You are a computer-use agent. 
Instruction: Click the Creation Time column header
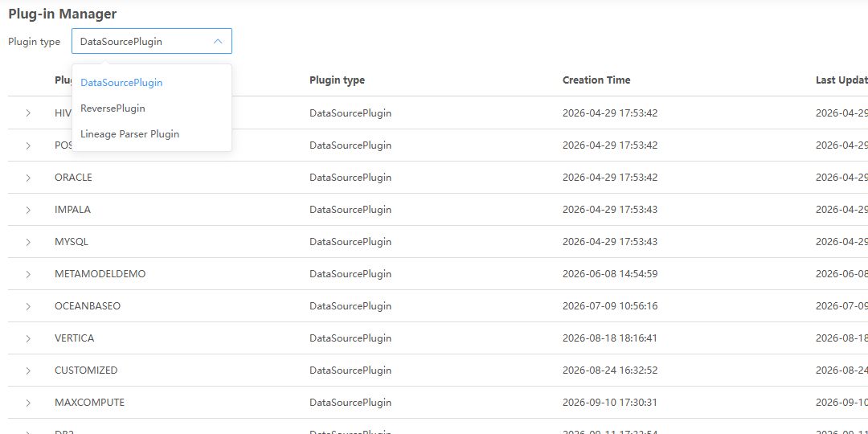tap(596, 80)
